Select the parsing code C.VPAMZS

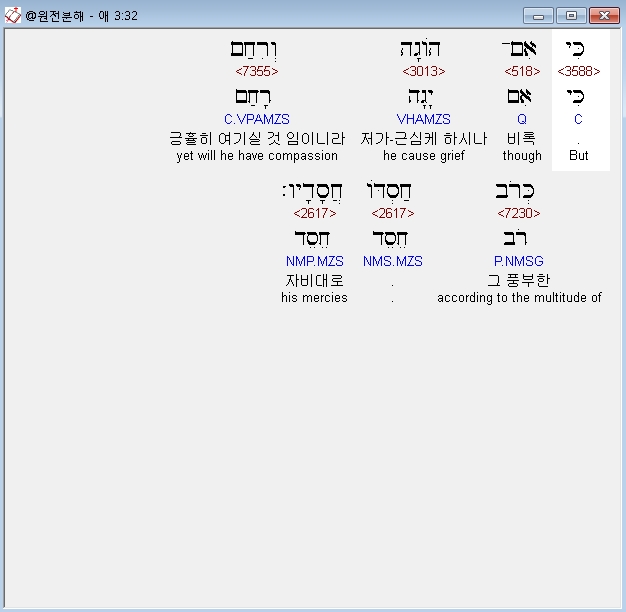point(257,119)
